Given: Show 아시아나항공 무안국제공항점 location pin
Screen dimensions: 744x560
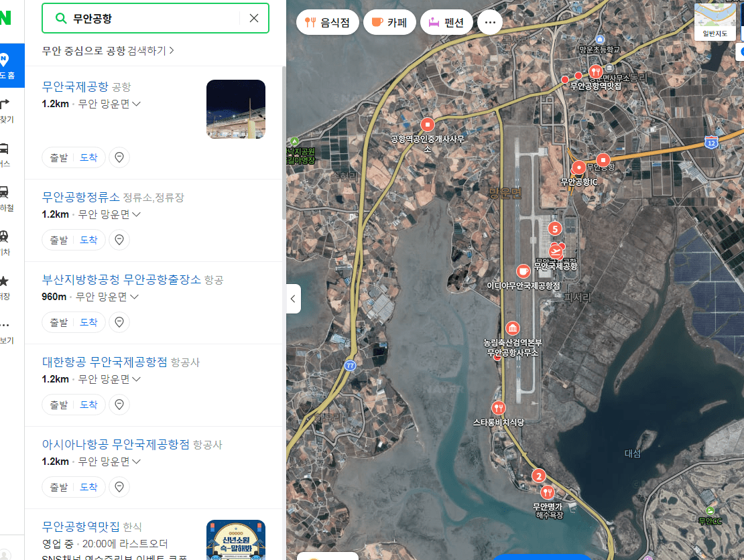Looking at the screenshot, I should pyautogui.click(x=119, y=488).
